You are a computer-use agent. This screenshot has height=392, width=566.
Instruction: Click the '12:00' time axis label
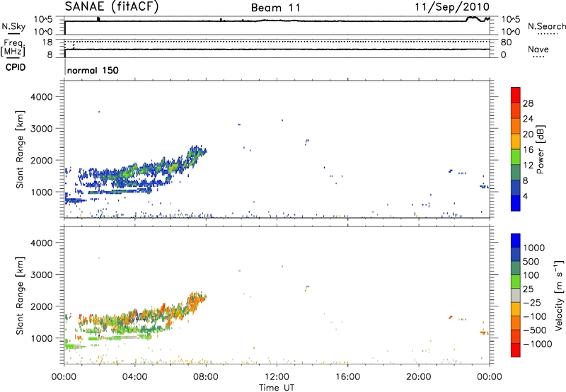[x=277, y=377]
